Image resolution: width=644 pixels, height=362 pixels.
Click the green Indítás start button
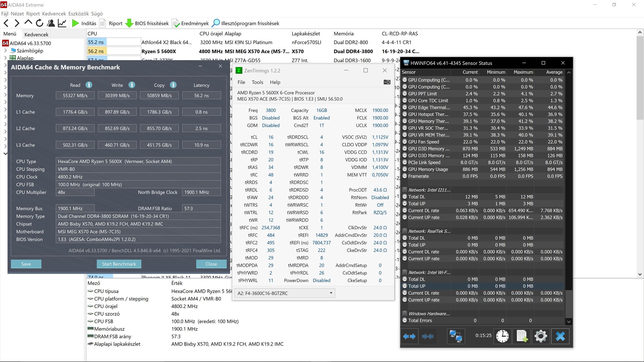pos(84,23)
